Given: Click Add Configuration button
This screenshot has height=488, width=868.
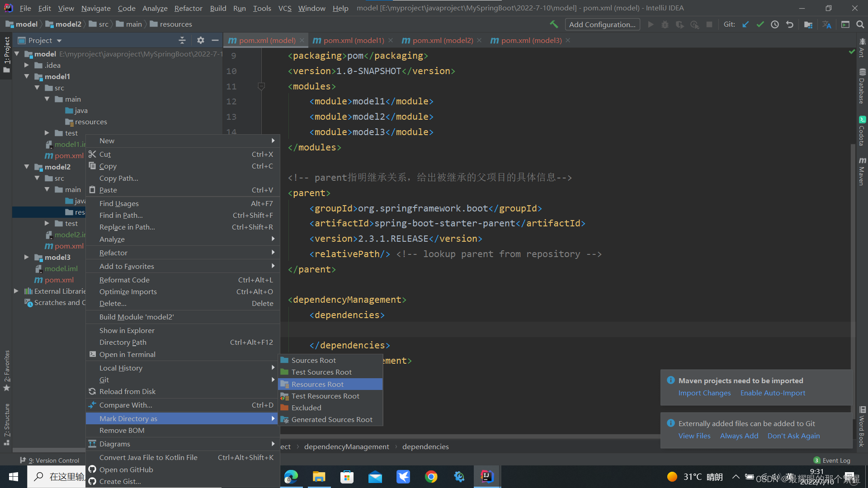Looking at the screenshot, I should tap(602, 24).
